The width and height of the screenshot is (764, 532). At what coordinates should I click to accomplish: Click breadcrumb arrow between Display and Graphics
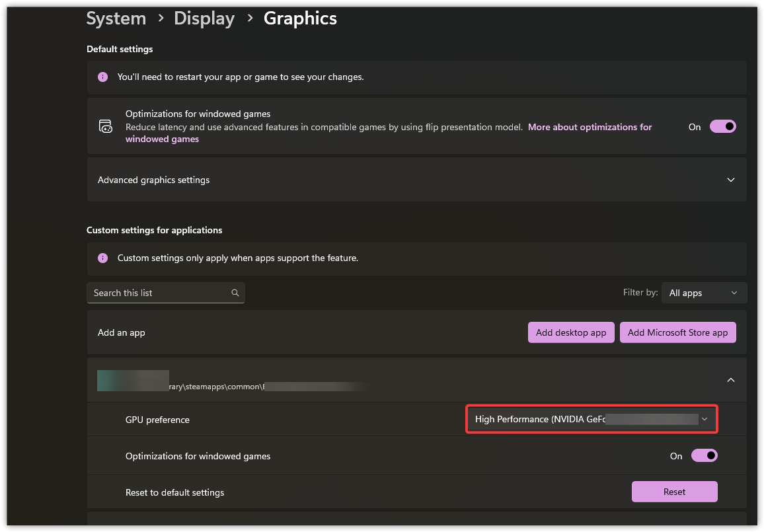click(x=249, y=19)
